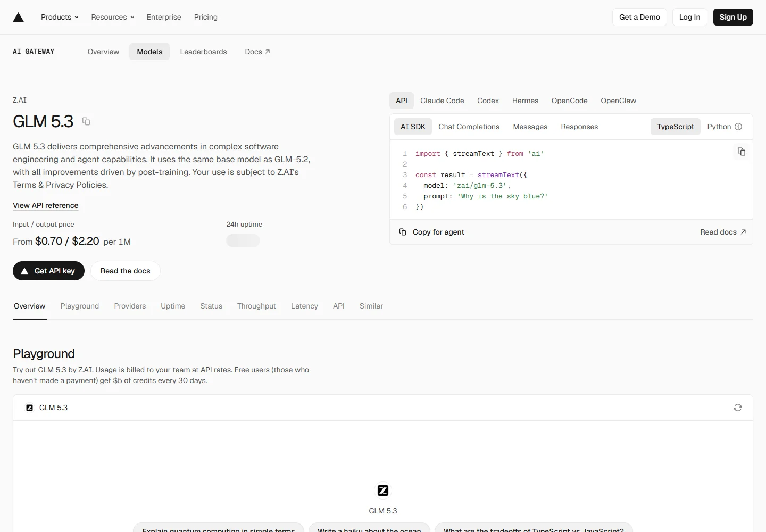Select the Responses tab

(579, 127)
